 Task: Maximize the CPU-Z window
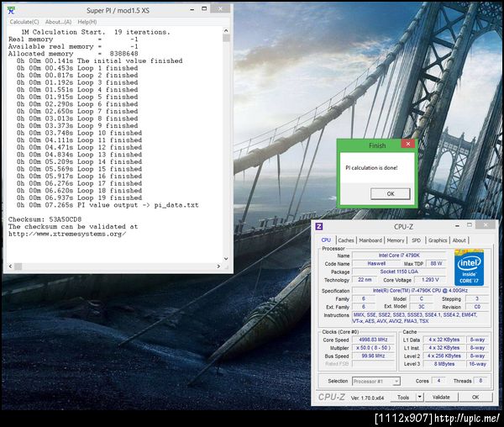470,225
